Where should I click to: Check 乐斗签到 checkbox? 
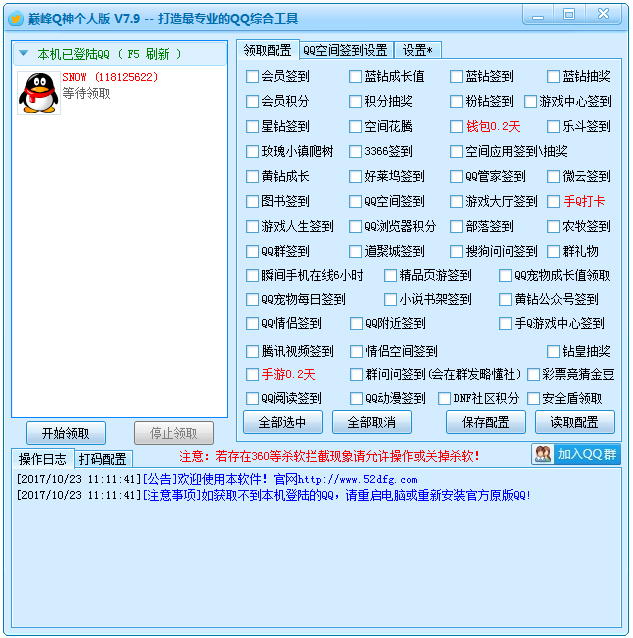pos(553,127)
